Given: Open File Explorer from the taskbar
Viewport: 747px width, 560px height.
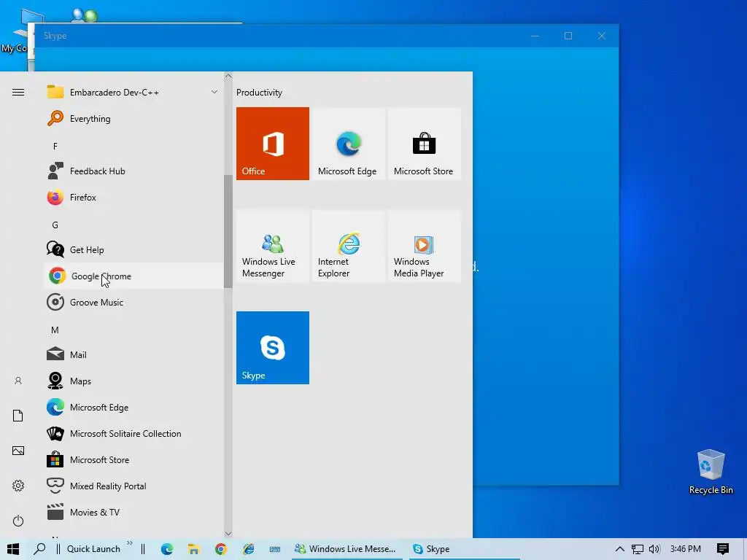Looking at the screenshot, I should tap(193, 549).
